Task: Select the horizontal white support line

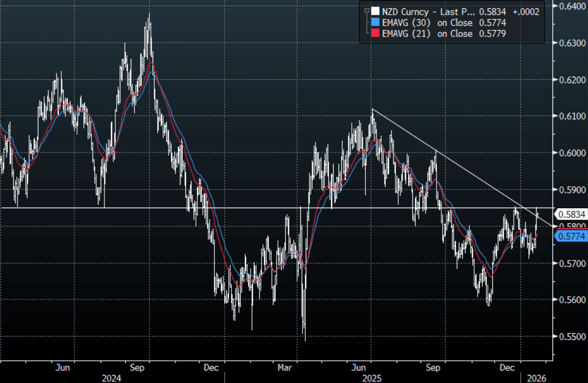Action: coord(164,208)
